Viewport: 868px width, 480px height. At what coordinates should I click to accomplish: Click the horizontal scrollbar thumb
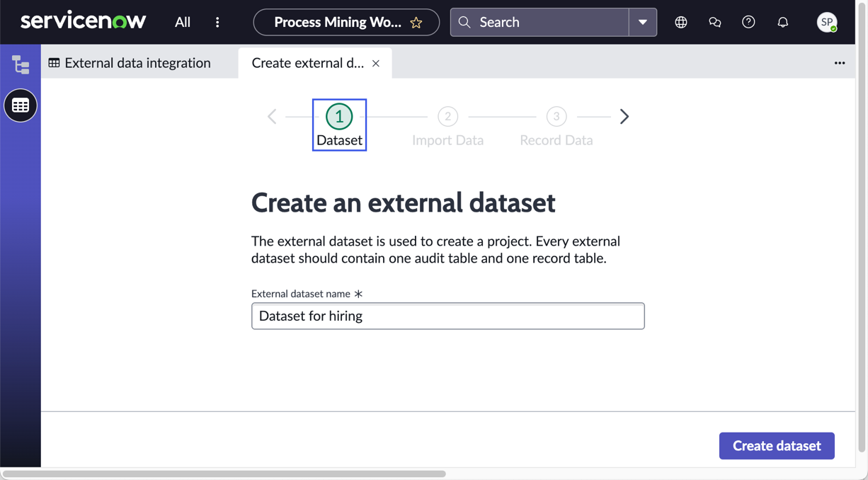pos(224,474)
